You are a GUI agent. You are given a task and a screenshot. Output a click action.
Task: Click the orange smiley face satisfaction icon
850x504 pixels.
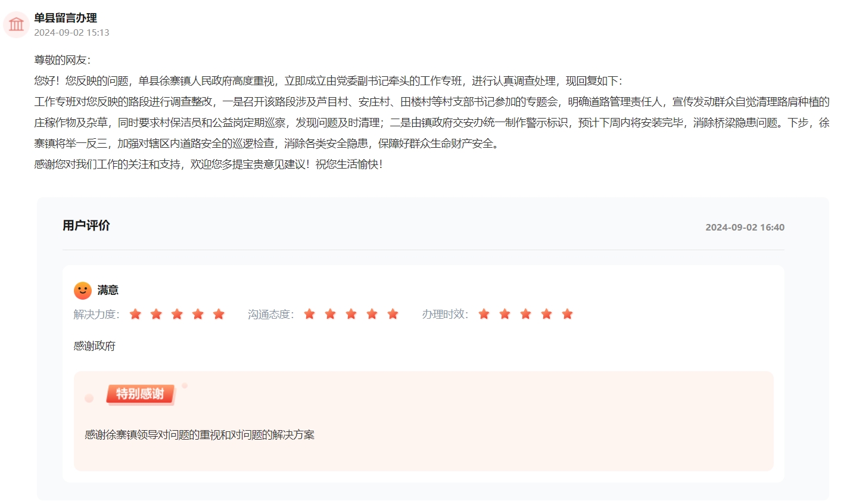[83, 291]
